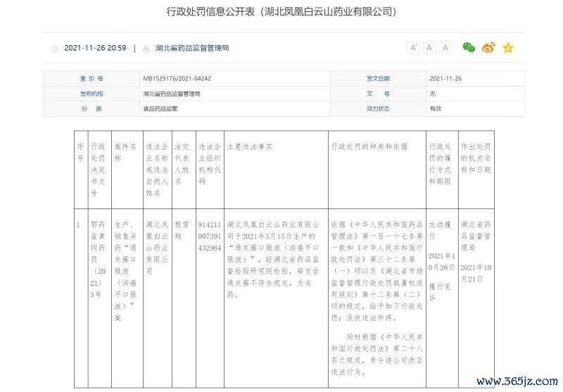Click the organization code 914211007391432964 cell
This screenshot has width=563, height=392.
pos(210,236)
